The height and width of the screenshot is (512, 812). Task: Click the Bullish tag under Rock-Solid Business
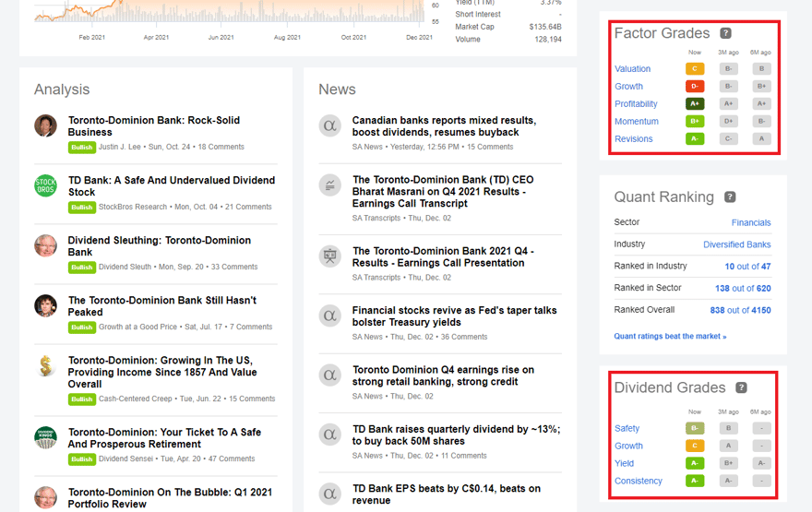pyautogui.click(x=82, y=148)
